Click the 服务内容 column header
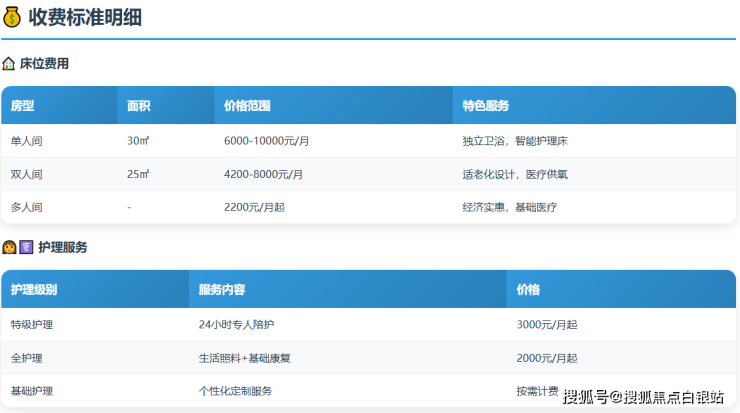The height and width of the screenshot is (413, 740). coord(222,290)
